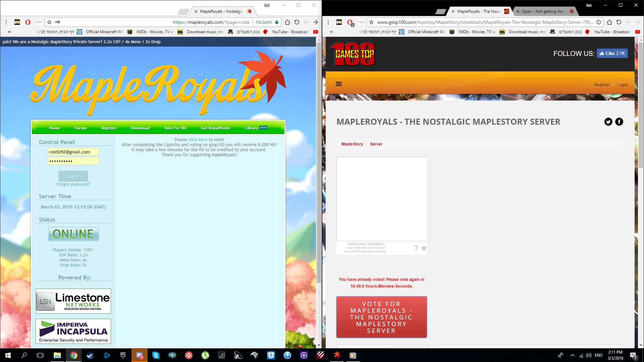Click Vote for MapleRoyals red button
Screen dimensions: 644x362
pos(381,317)
